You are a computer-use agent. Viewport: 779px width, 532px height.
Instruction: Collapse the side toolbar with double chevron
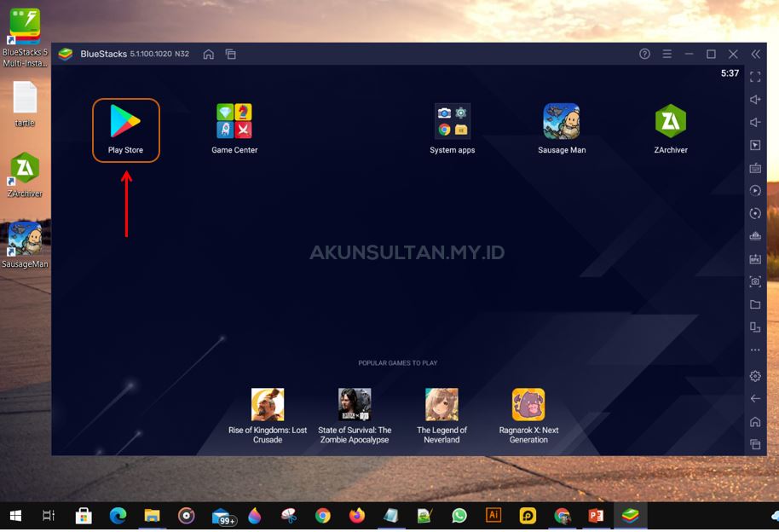tap(755, 55)
